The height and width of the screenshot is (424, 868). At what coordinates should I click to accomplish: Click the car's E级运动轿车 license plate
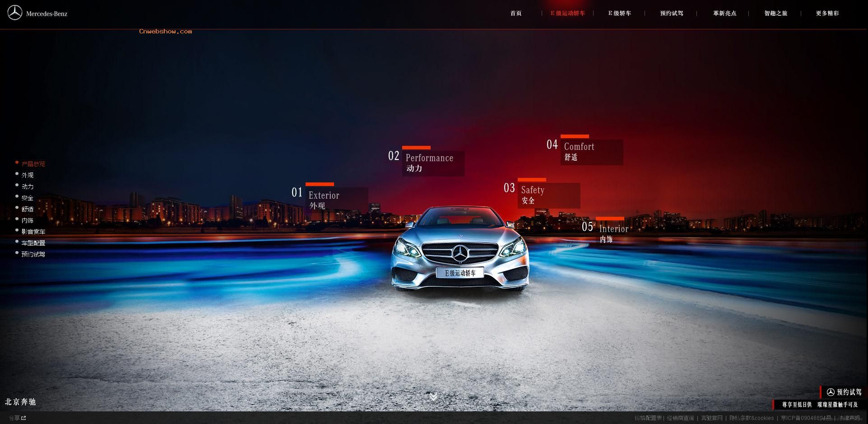point(460,273)
